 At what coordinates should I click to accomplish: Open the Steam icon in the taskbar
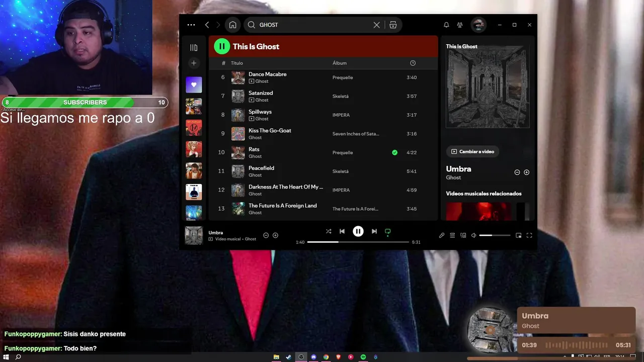(289, 357)
